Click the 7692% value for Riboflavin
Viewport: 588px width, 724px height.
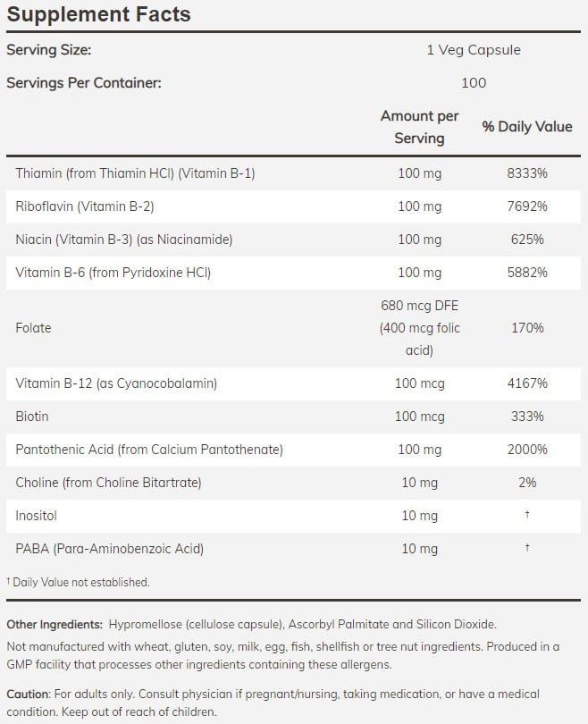(x=526, y=206)
